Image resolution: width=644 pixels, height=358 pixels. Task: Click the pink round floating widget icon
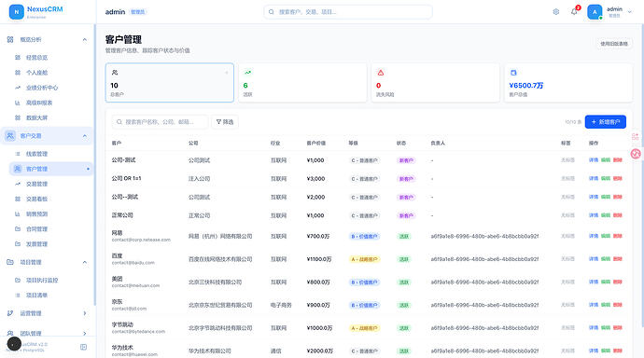[636, 154]
